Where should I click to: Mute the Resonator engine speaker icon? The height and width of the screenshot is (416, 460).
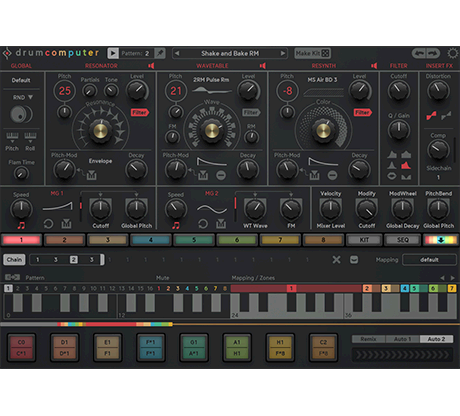pyautogui.click(x=151, y=66)
